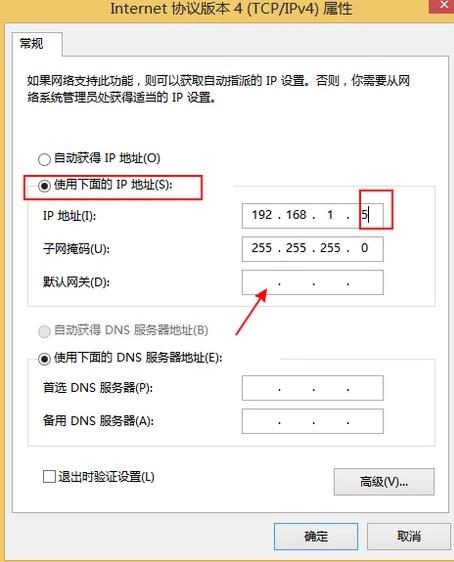Click the 取消 button
454x562 pixels.
[408, 536]
